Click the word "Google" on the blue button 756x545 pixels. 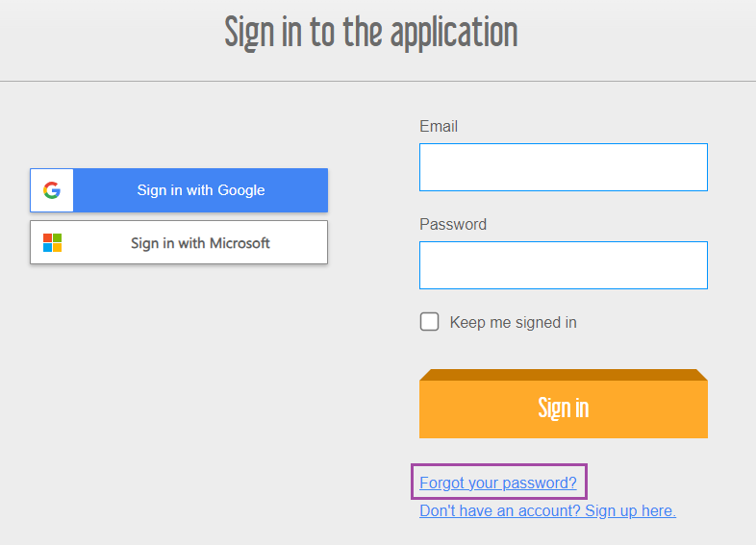(x=241, y=190)
